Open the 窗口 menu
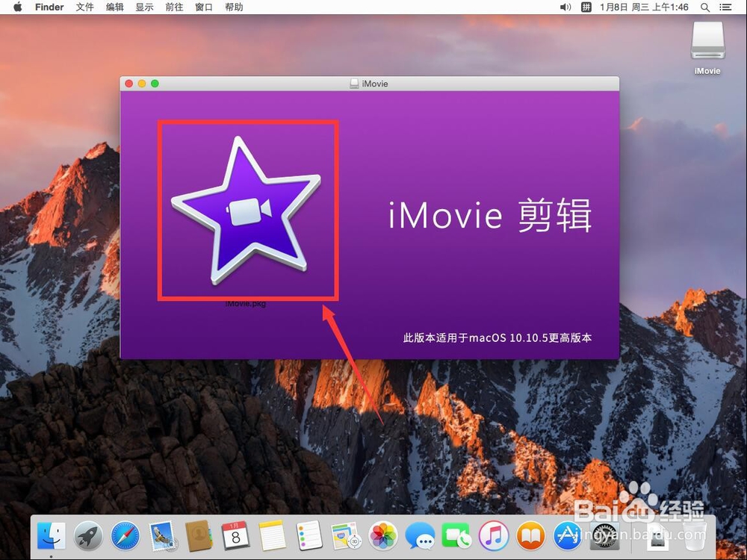Viewport: 747px width, 560px height. 204,7
